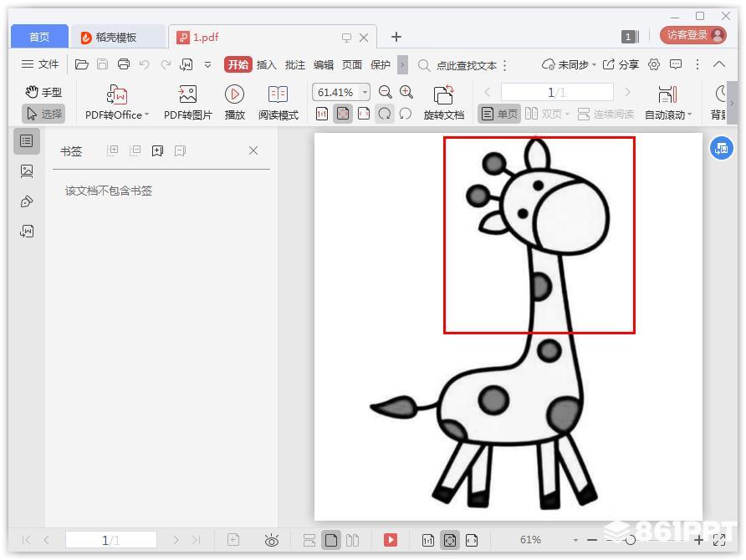Go to next page via ribbon arrow
The image size is (746, 560).
(x=627, y=92)
